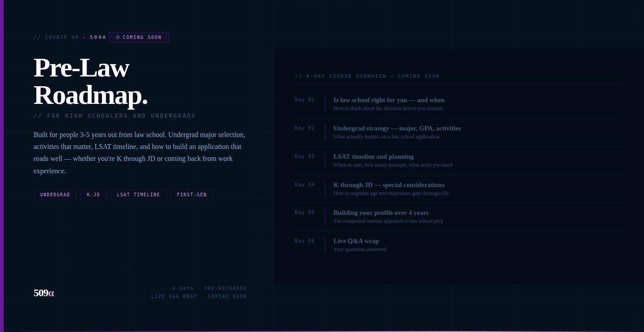
Task: Click the 'Day 06' label
Action: pos(305,241)
